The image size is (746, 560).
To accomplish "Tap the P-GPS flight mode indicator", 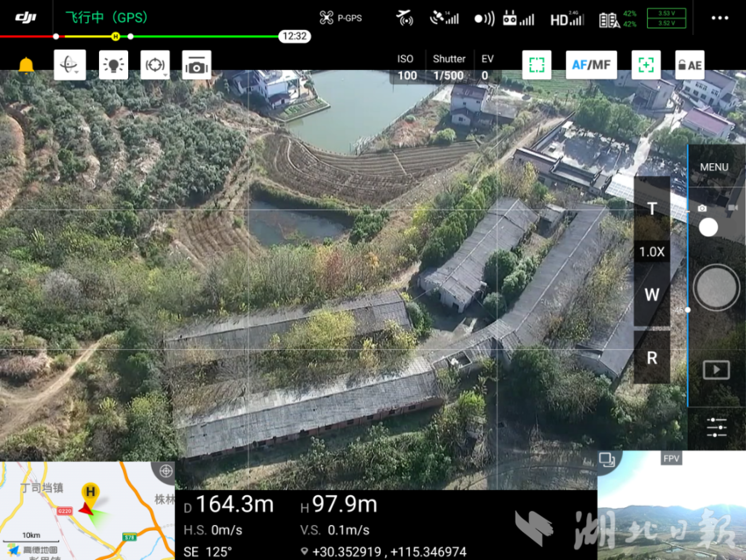I will 341,18.
